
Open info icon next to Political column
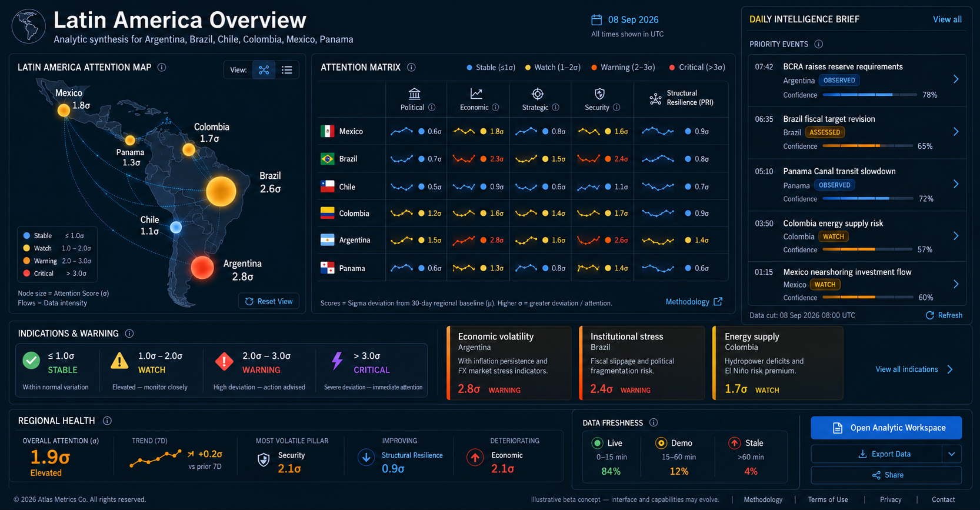pos(432,107)
